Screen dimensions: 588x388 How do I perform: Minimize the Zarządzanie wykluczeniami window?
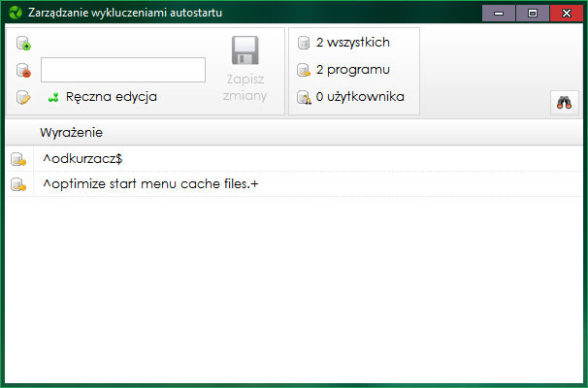coord(499,14)
